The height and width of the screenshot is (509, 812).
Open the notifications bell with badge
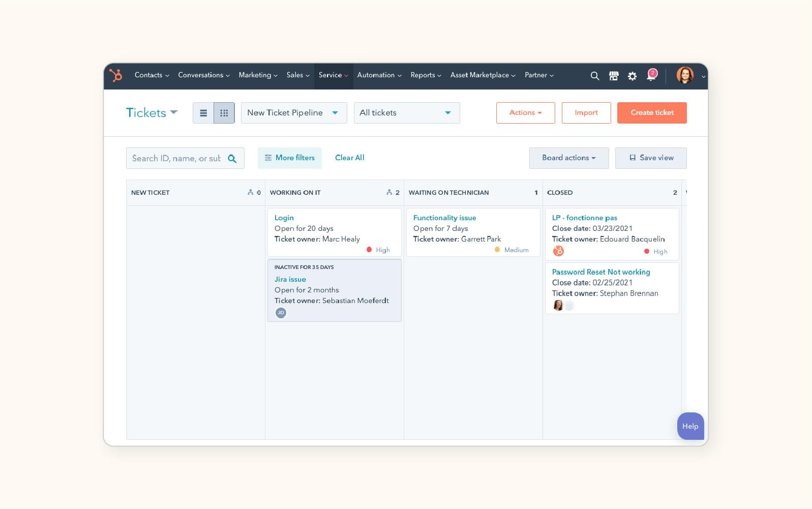[651, 75]
